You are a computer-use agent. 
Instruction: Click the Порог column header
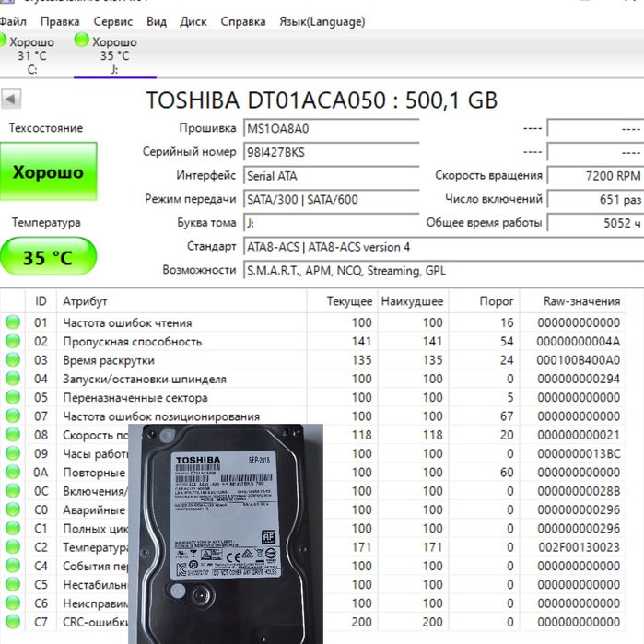point(485,301)
